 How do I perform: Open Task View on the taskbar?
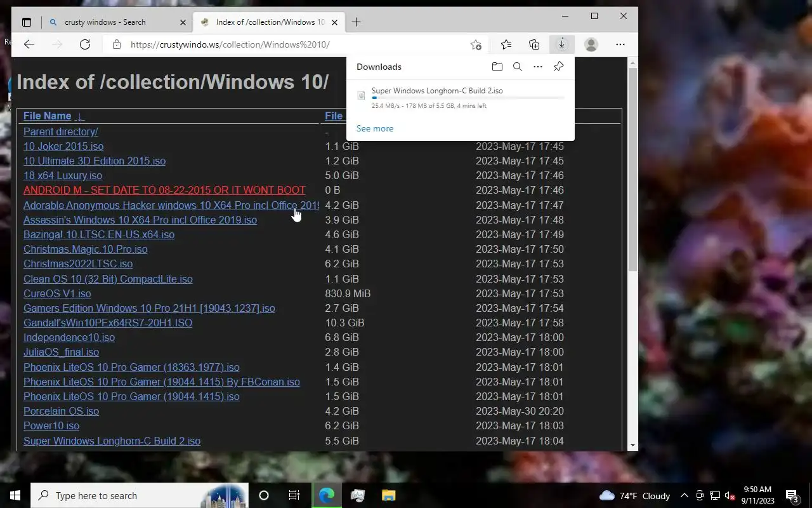click(x=294, y=495)
